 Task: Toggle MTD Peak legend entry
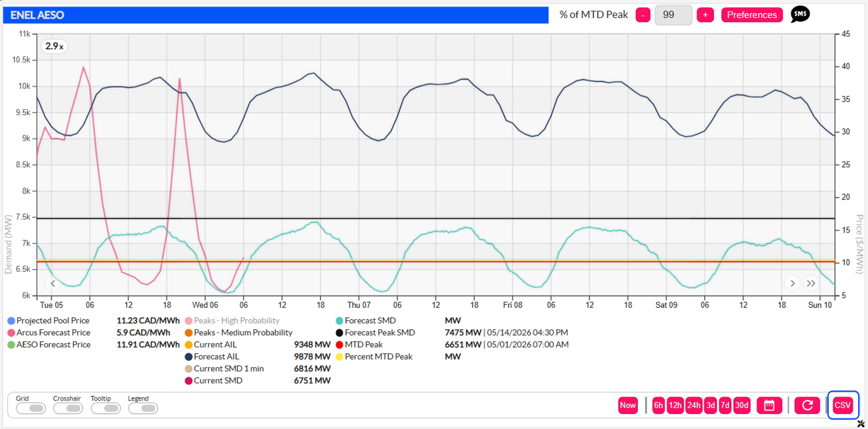click(359, 345)
